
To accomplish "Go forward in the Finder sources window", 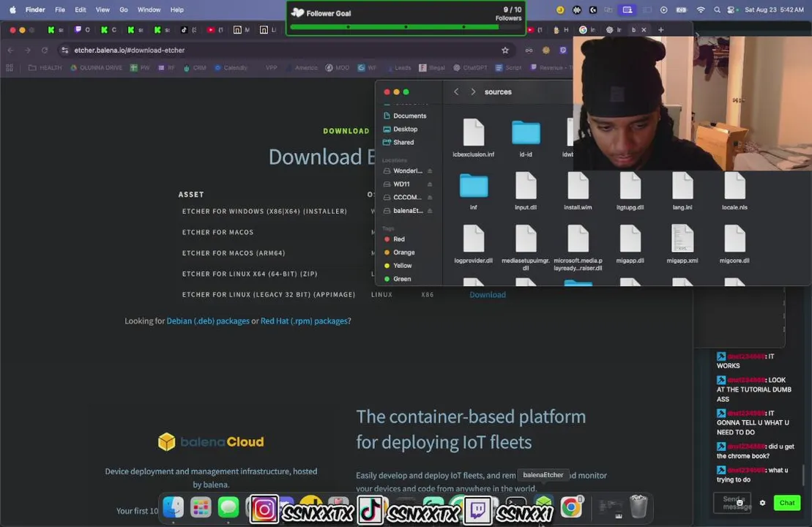I will coord(473,91).
